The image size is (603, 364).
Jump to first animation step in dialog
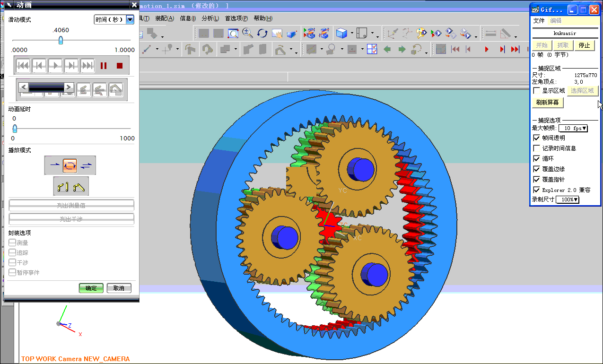[23, 66]
